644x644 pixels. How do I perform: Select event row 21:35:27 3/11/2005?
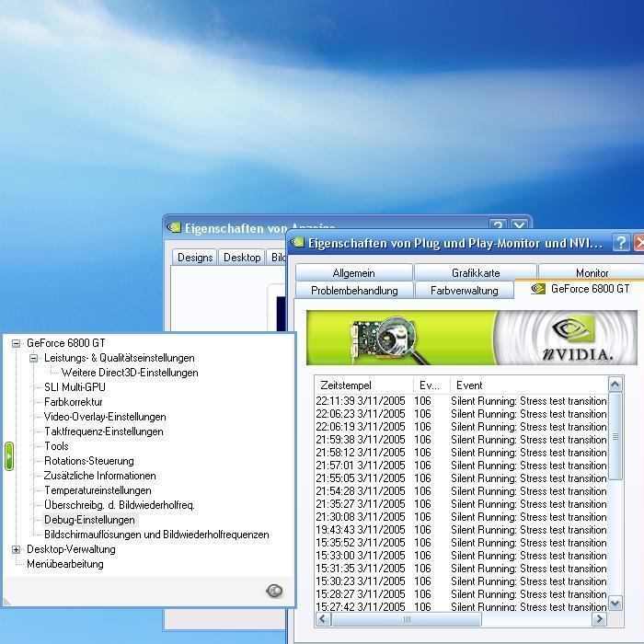[461, 504]
